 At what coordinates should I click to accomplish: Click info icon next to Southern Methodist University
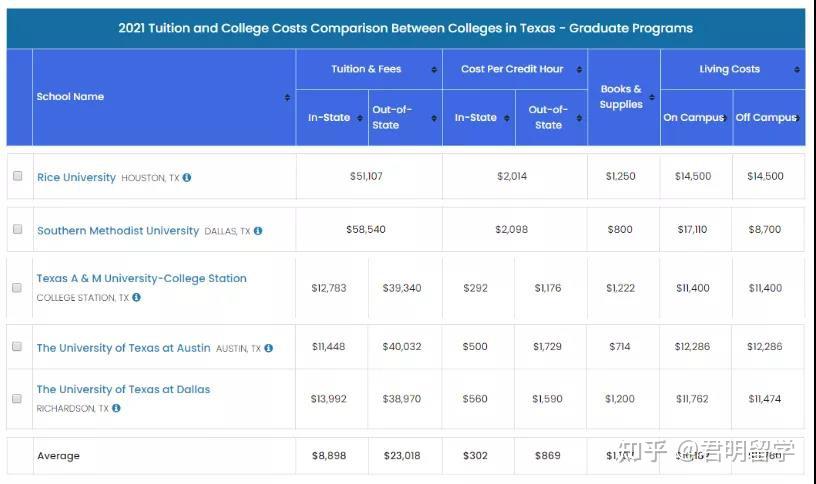tap(258, 231)
